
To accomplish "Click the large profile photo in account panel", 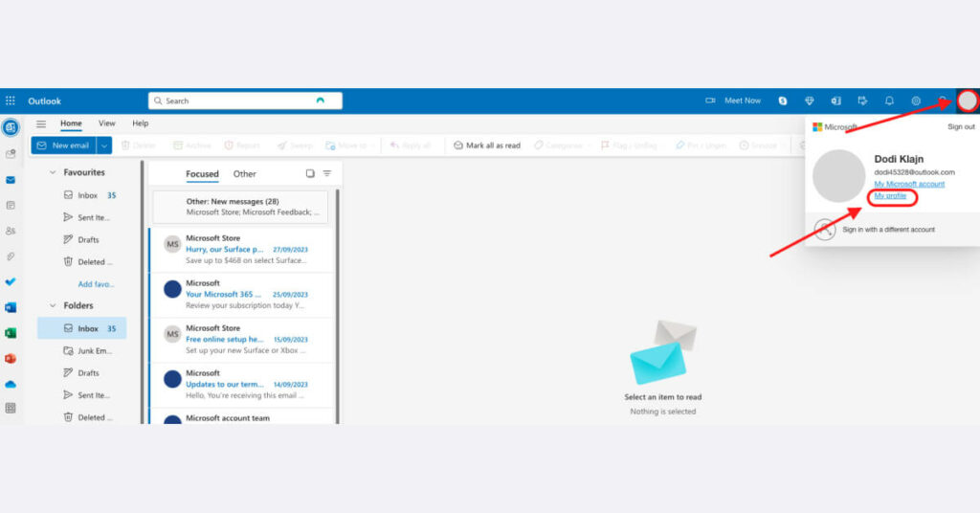I will tap(838, 175).
